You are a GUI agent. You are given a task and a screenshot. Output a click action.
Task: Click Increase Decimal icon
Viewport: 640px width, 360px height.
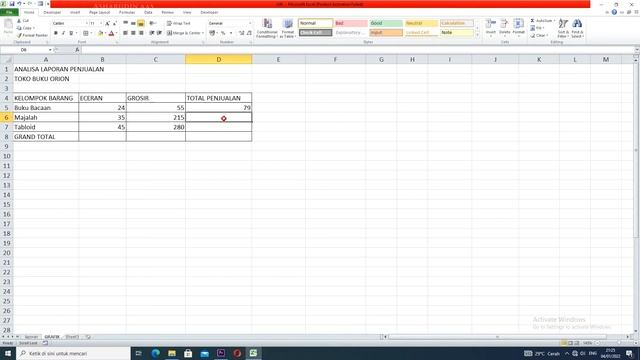pos(241,33)
